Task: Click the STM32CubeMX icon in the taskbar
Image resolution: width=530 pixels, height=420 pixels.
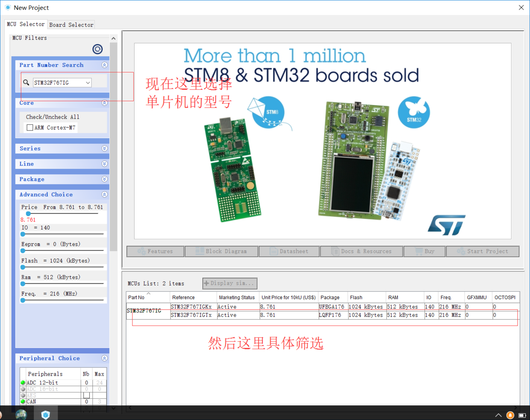Action: coord(46,414)
